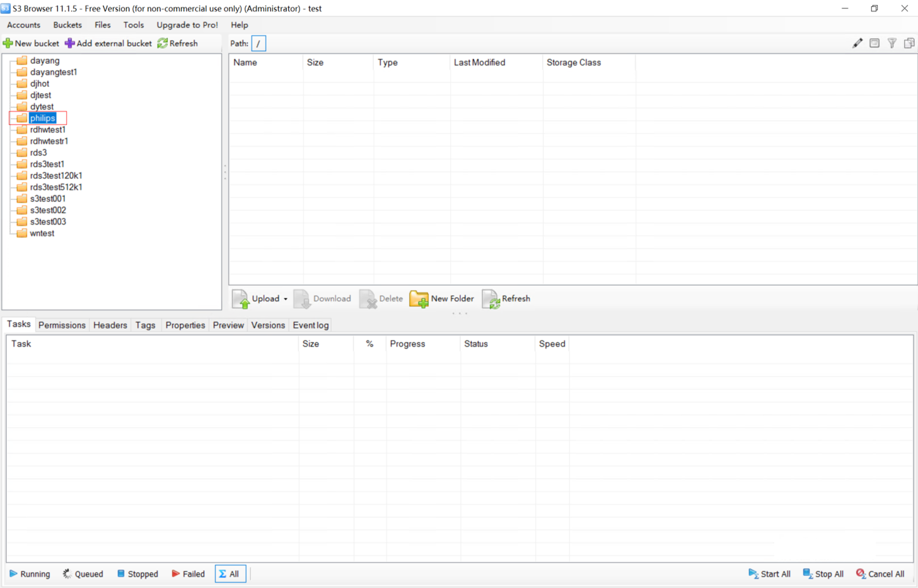Show Stopped tasks filter
The image size is (918, 588).
point(137,574)
